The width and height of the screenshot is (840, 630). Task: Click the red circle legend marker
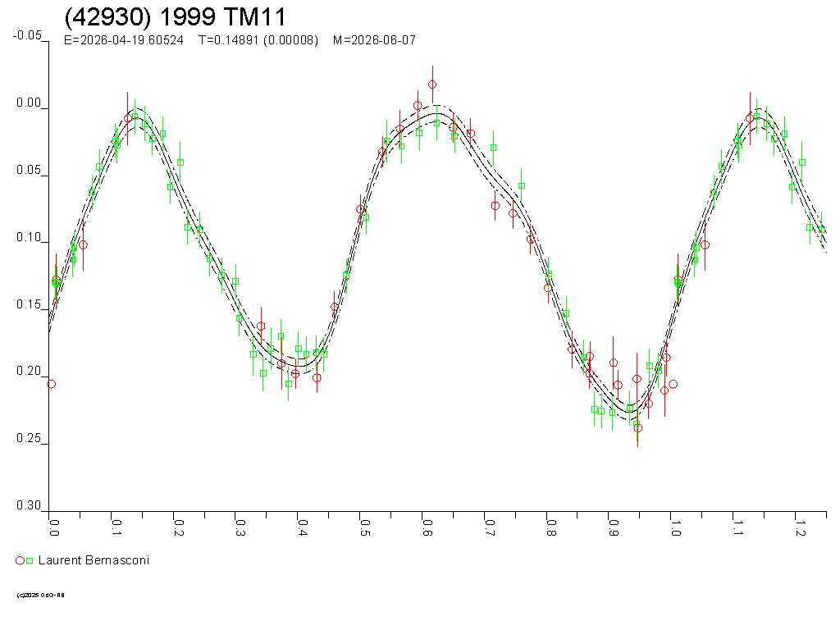20,560
